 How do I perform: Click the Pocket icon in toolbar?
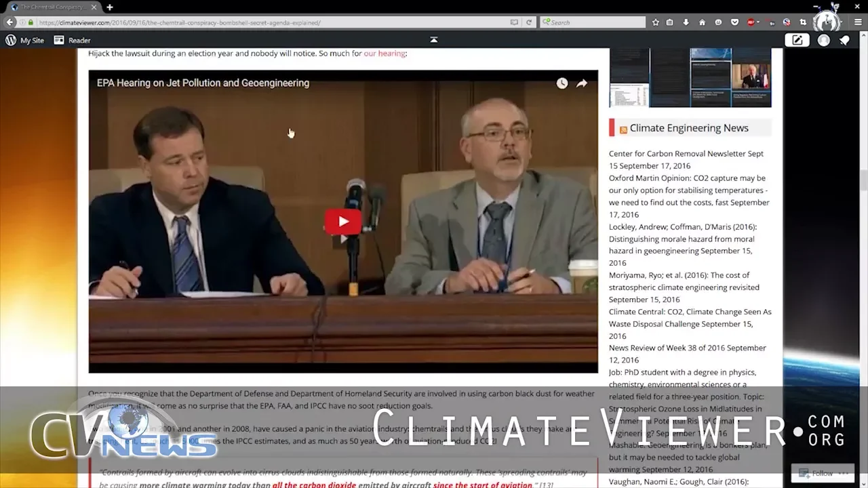[x=734, y=22]
